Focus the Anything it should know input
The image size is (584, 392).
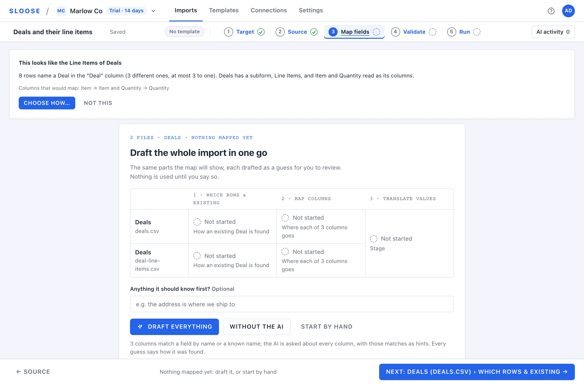292,304
